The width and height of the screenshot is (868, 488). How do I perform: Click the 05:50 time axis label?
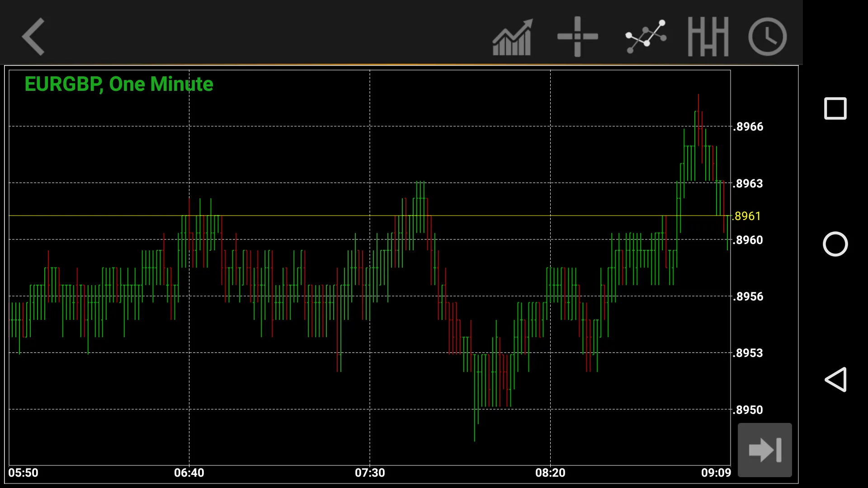[x=24, y=473]
